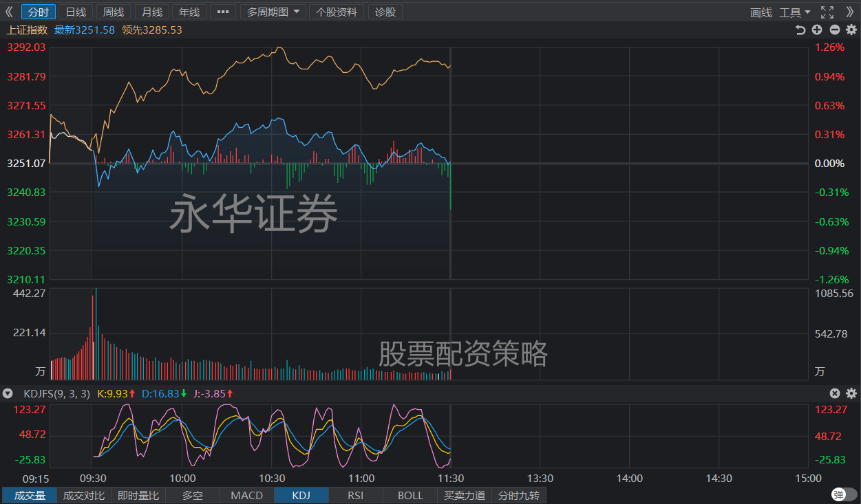Toggle the switch next to 弹 icon
The height and width of the screenshot is (504, 861).
[844, 494]
